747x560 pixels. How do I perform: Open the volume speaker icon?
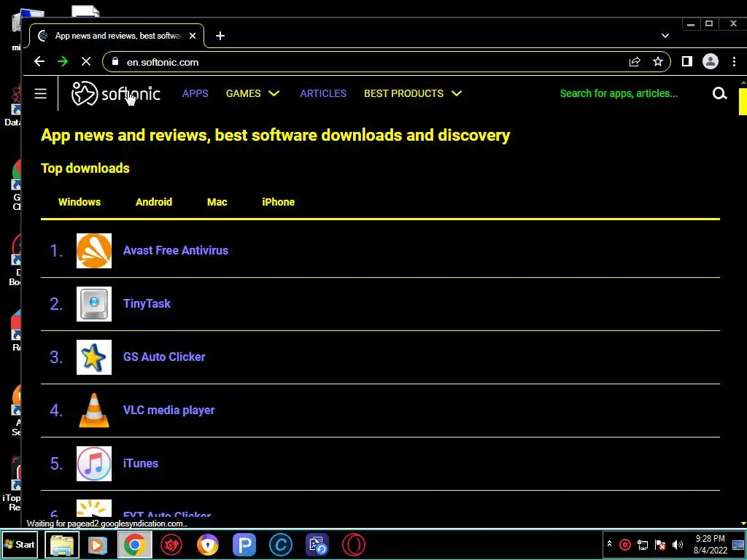click(x=678, y=545)
